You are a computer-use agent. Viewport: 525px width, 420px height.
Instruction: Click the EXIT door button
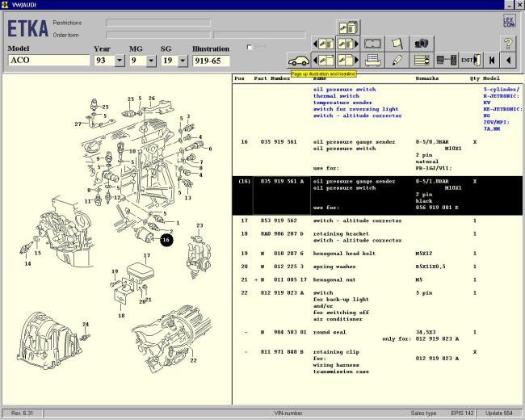click(x=469, y=61)
